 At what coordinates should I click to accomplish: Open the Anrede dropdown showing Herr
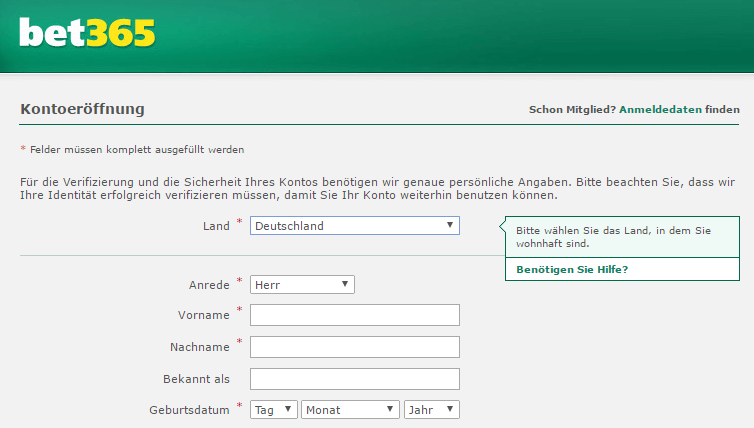(x=302, y=285)
